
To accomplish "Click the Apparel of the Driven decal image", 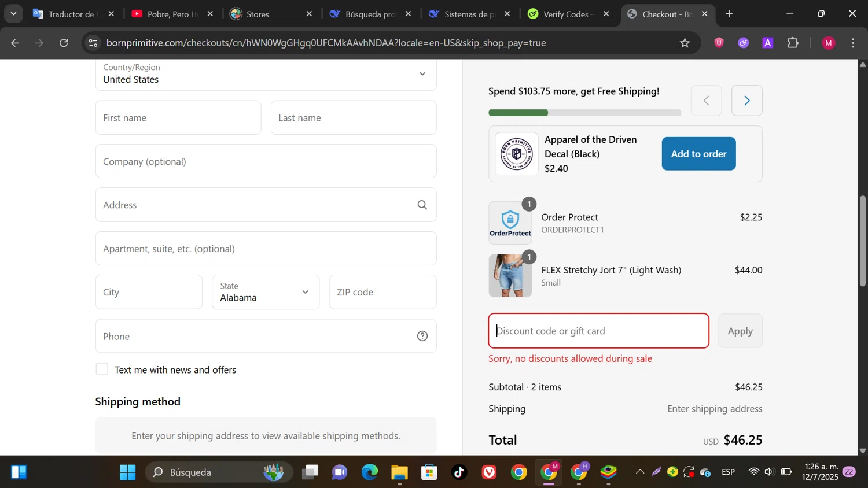I will (517, 154).
